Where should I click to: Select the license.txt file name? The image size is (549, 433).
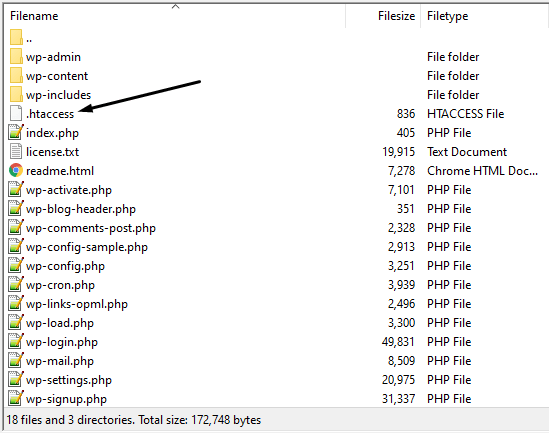click(52, 152)
